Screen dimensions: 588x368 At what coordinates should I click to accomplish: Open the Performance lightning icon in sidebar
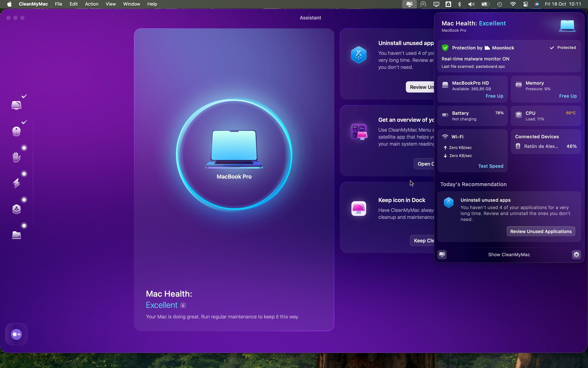coord(16,183)
